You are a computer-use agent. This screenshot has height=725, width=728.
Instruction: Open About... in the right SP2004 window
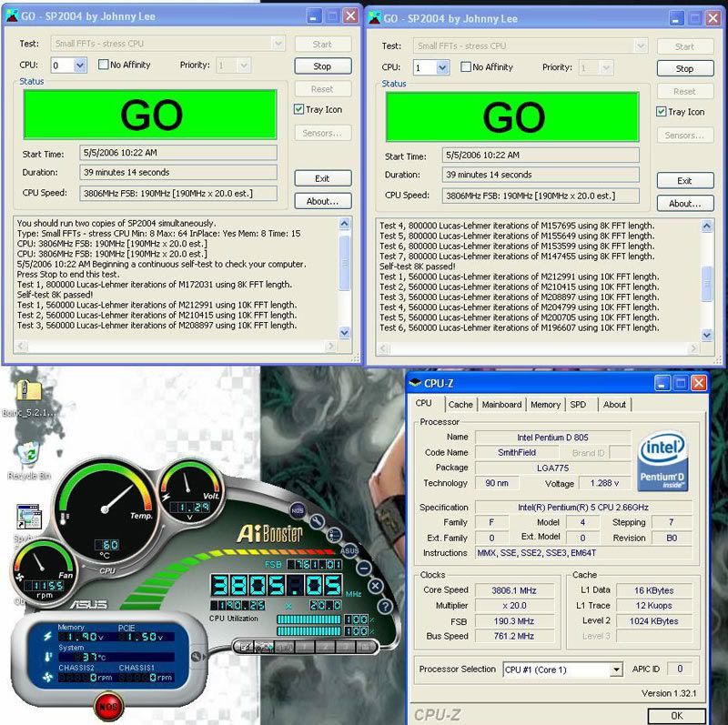(x=685, y=203)
